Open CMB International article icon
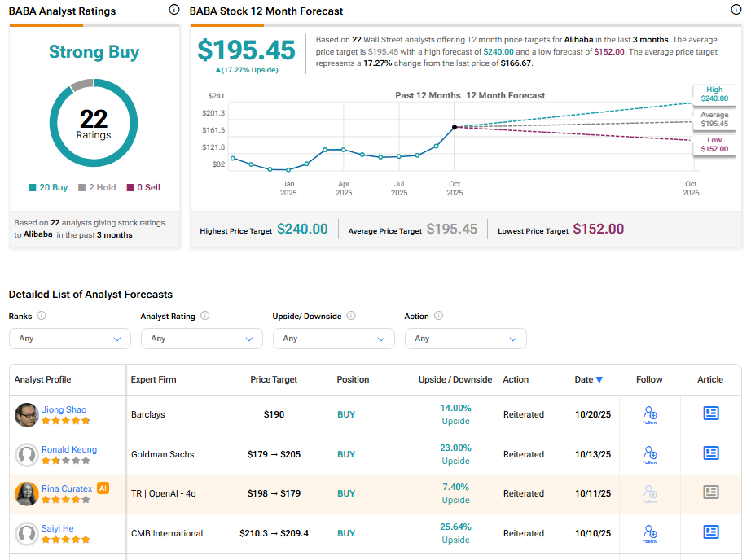The width and height of the screenshot is (751, 560). tap(710, 532)
